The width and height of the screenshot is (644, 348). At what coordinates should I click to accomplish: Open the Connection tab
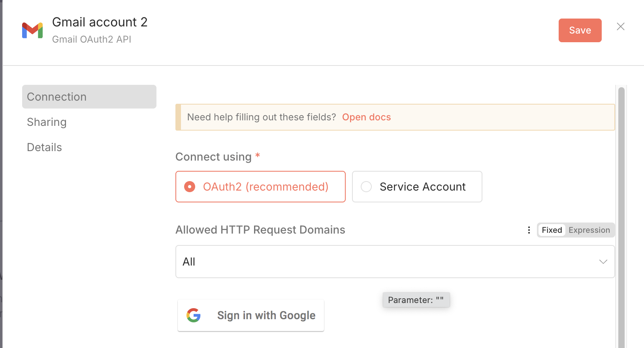(x=89, y=97)
